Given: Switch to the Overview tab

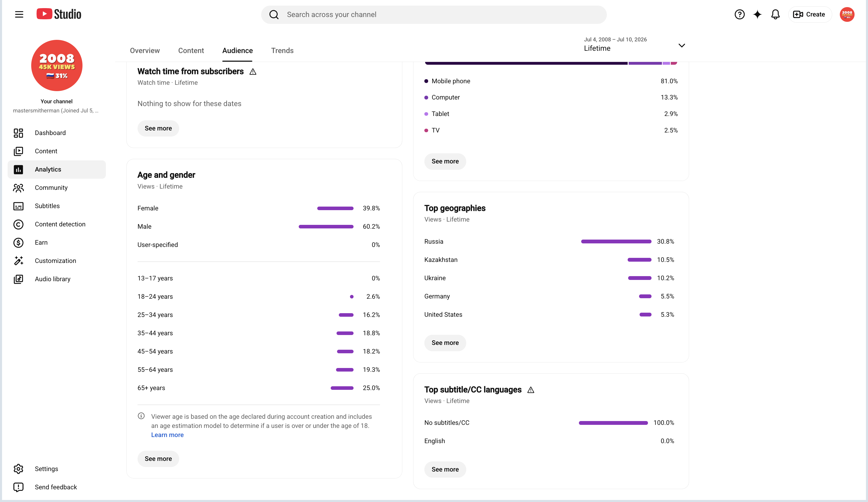Looking at the screenshot, I should click(x=145, y=51).
